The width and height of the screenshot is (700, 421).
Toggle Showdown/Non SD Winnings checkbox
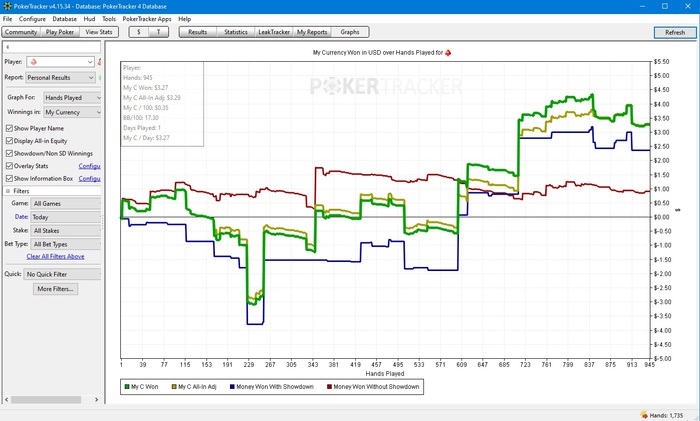tap(9, 153)
